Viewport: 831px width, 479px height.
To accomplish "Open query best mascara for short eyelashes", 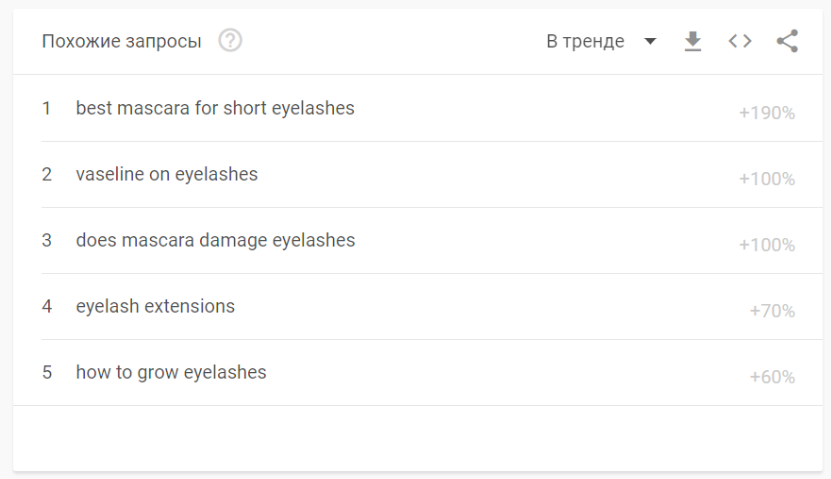I will pyautogui.click(x=215, y=108).
